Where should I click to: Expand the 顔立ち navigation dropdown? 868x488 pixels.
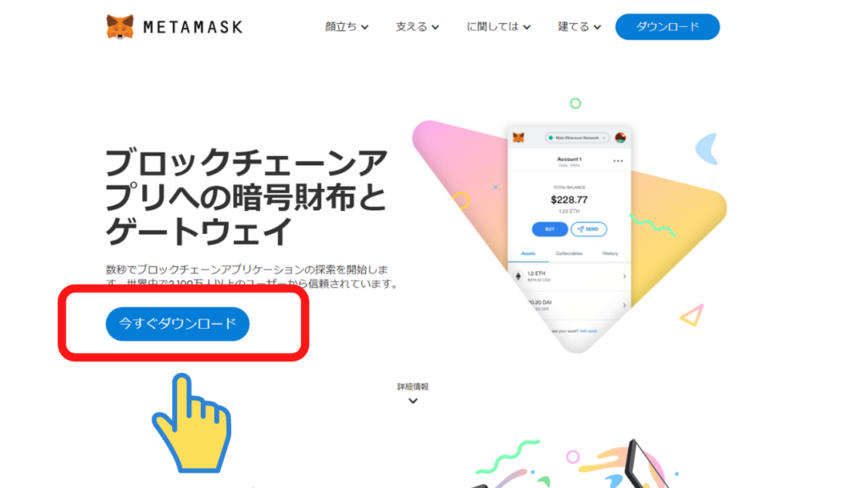pos(347,26)
